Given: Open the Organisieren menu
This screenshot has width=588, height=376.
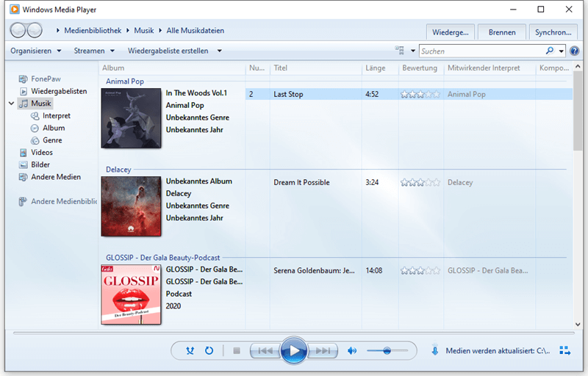Looking at the screenshot, I should point(35,51).
